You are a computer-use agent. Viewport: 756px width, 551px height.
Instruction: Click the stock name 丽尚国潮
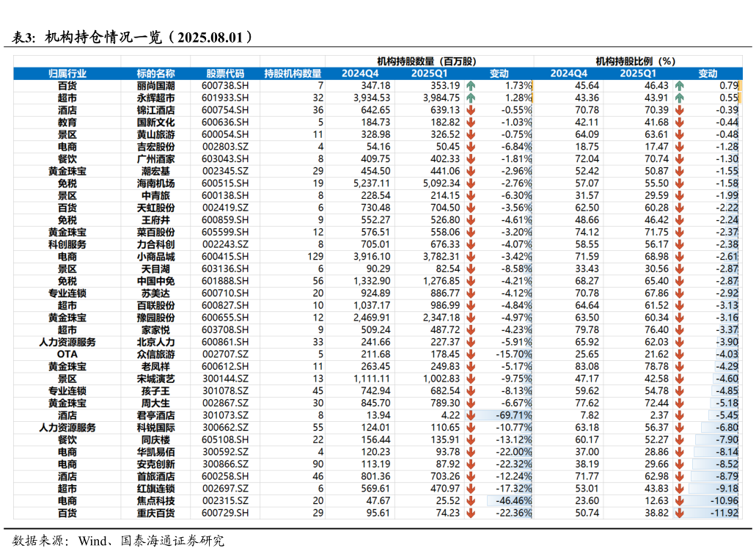pos(155,86)
